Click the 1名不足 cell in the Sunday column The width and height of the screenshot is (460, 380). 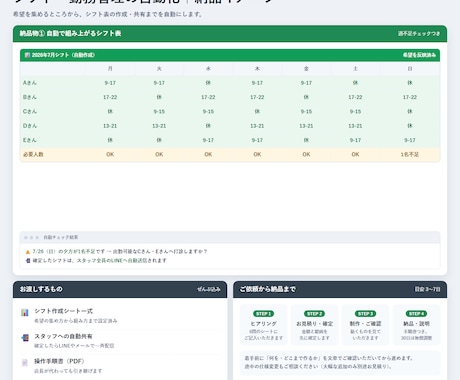click(x=410, y=154)
